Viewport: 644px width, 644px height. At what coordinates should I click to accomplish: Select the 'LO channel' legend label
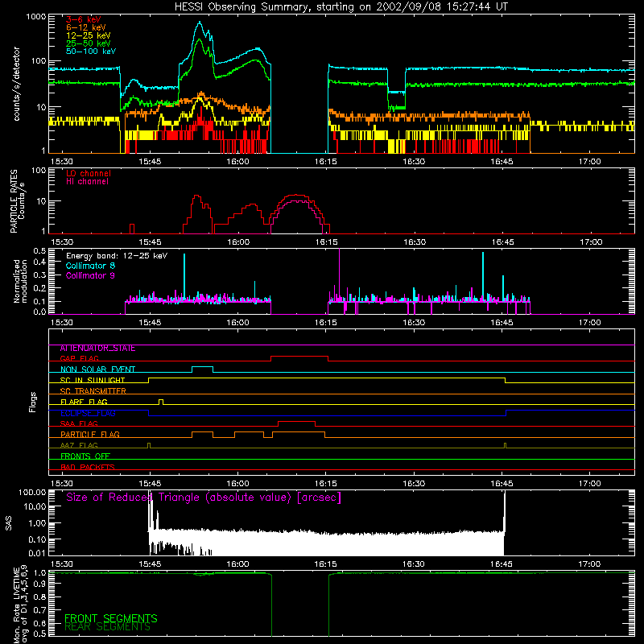pyautogui.click(x=89, y=173)
